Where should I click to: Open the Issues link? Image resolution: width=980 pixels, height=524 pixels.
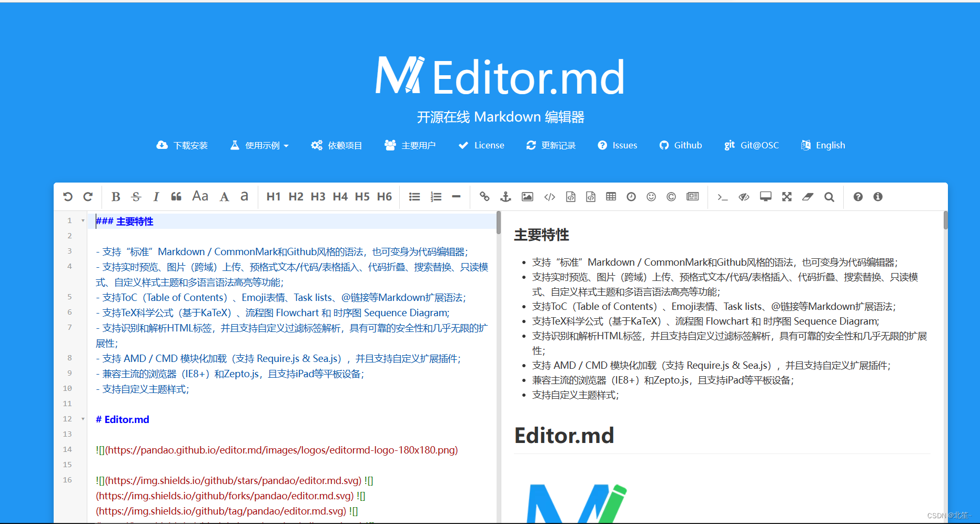pyautogui.click(x=618, y=145)
